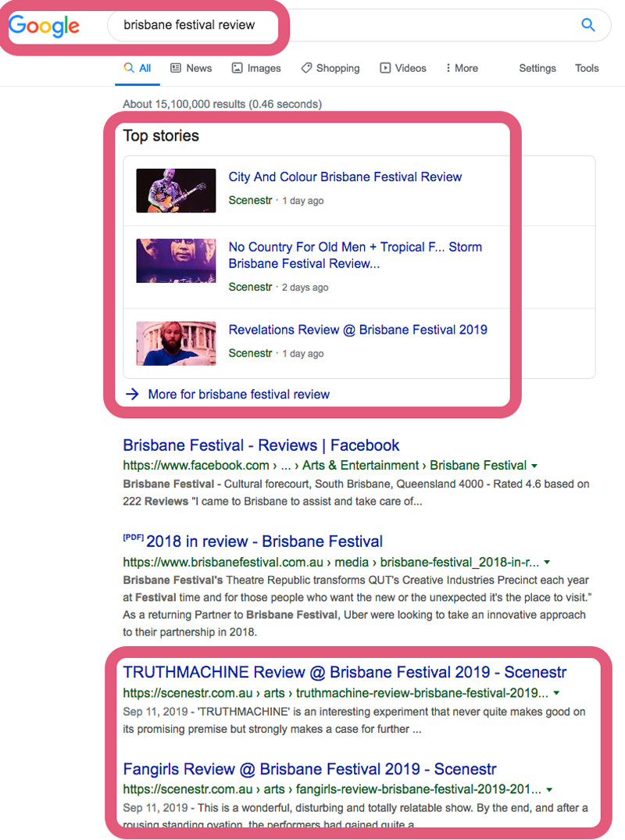Open Settings in the search toolbar

537,68
